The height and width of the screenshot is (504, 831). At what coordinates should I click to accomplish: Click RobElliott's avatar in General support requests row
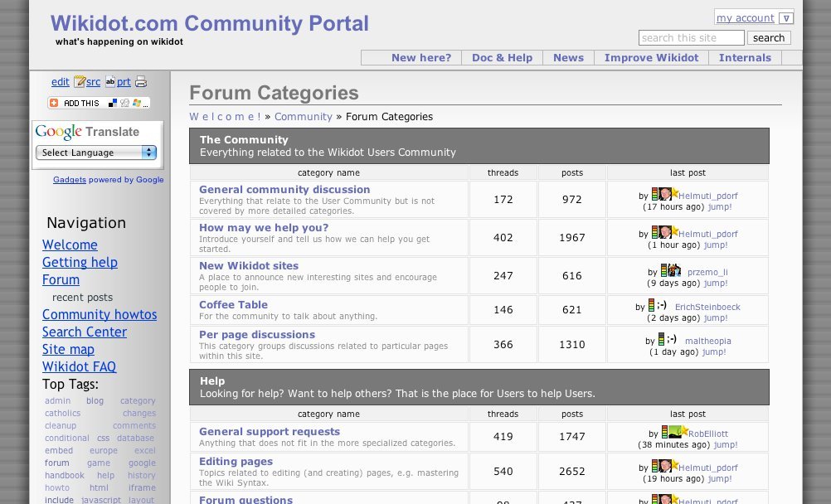(676, 432)
